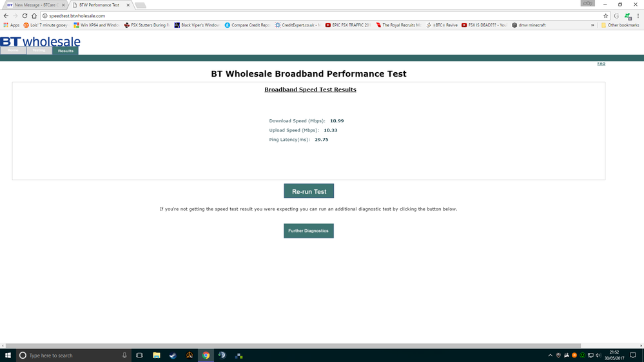This screenshot has width=644, height=362.
Task: Open the orange triangle app on the taskbar
Action: coord(190,356)
